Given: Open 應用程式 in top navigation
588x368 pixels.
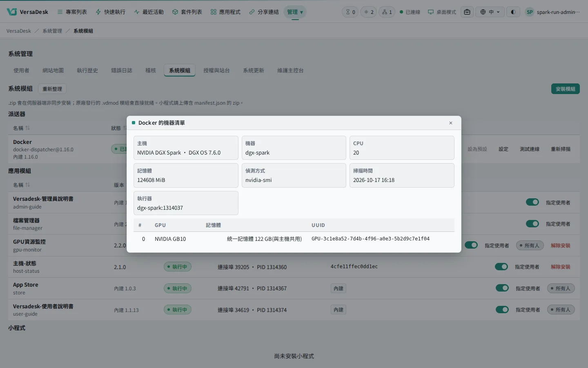Looking at the screenshot, I should click(226, 12).
